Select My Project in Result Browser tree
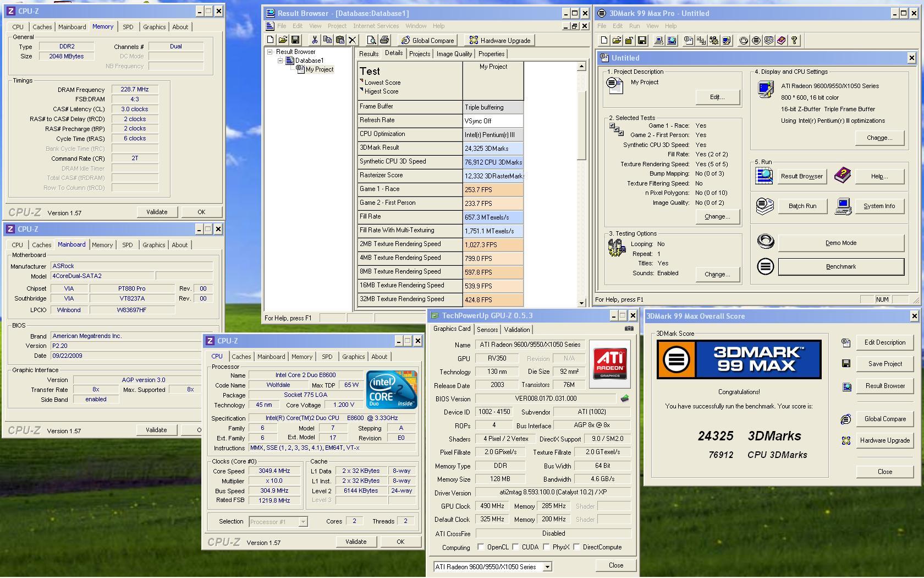 (320, 69)
